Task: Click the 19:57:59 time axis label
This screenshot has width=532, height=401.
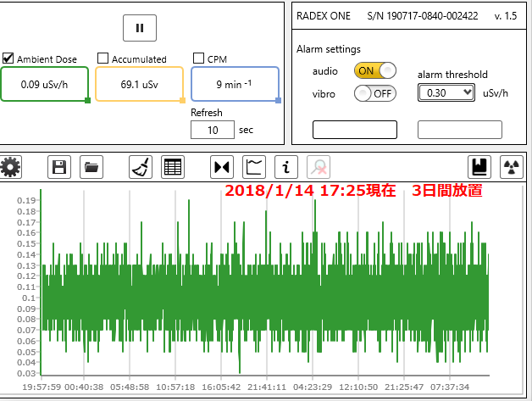Action: [42, 387]
